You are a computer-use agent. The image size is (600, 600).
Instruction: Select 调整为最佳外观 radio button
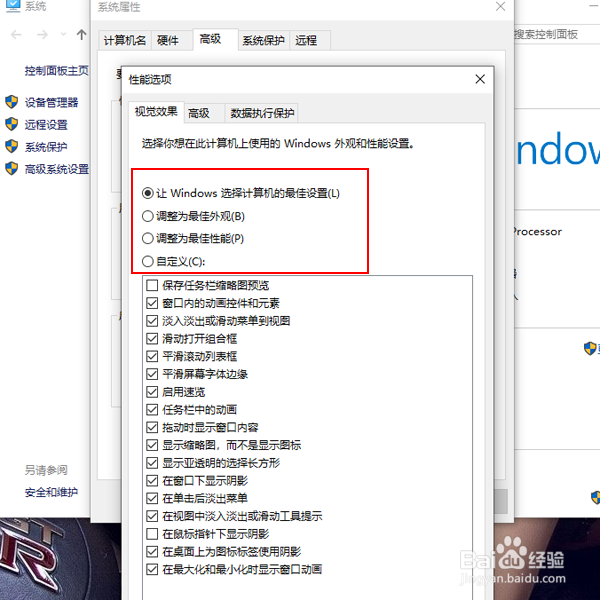point(148,216)
